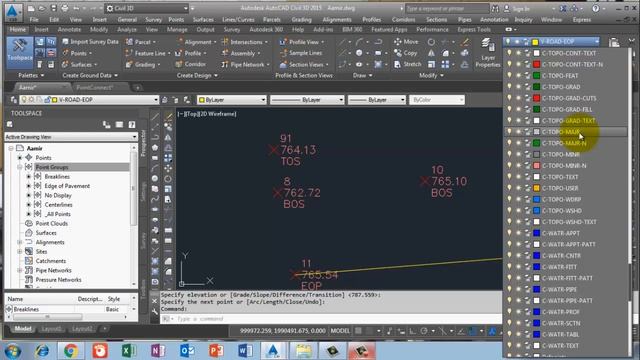
Task: Expand the Points tree node
Action: point(20,158)
